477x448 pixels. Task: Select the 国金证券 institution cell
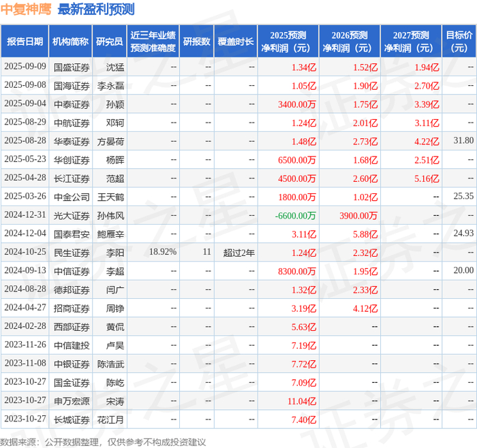coord(72,383)
